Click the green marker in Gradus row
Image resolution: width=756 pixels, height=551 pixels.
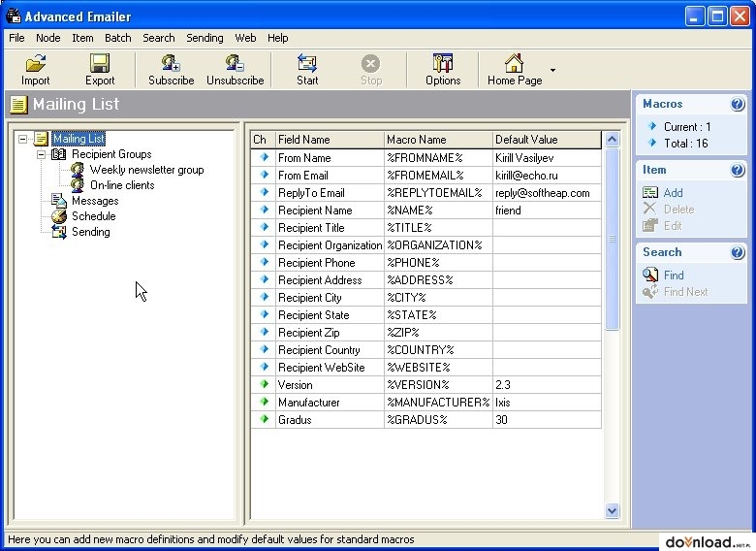tap(264, 419)
